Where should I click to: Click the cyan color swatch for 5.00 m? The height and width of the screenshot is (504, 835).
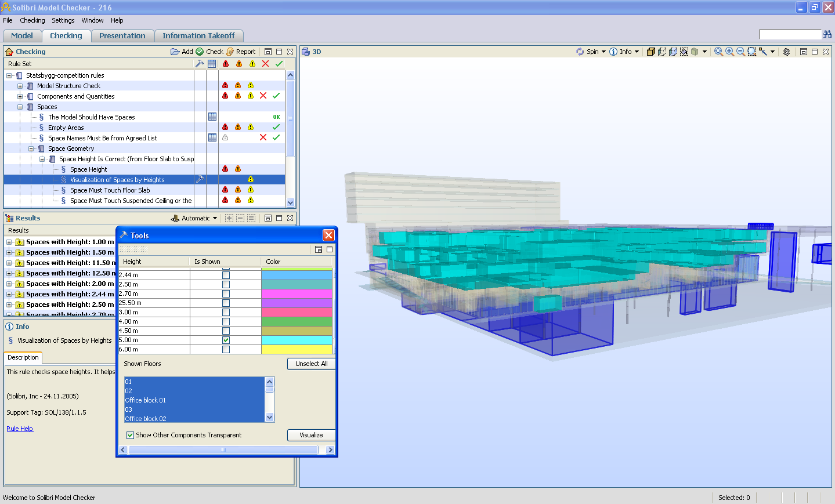(x=297, y=340)
